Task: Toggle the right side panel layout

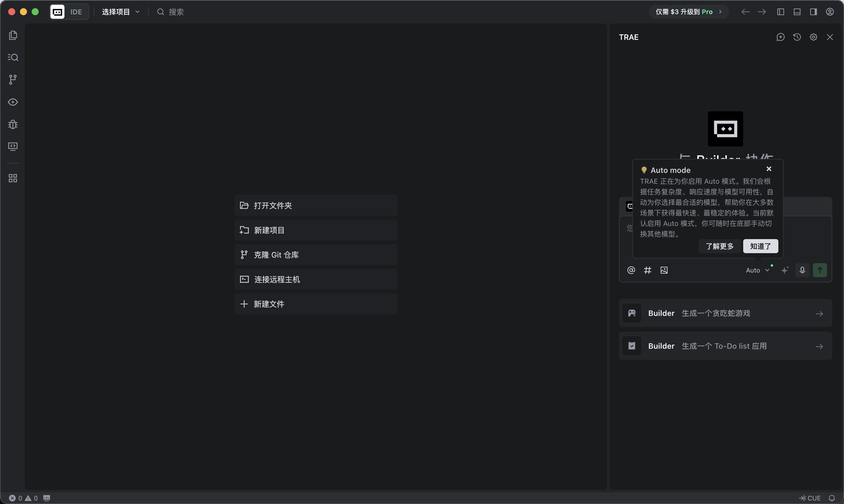Action: 813,12
